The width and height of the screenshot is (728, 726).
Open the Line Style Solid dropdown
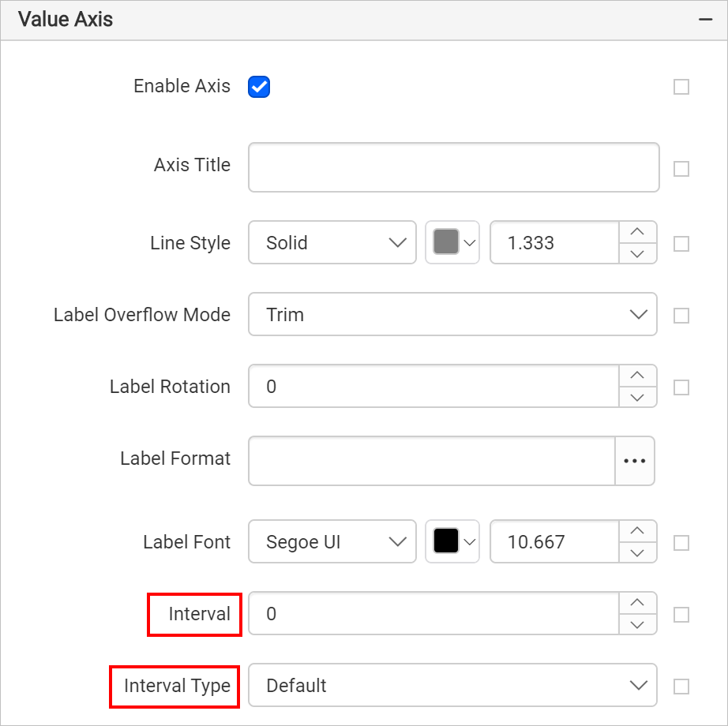332,242
